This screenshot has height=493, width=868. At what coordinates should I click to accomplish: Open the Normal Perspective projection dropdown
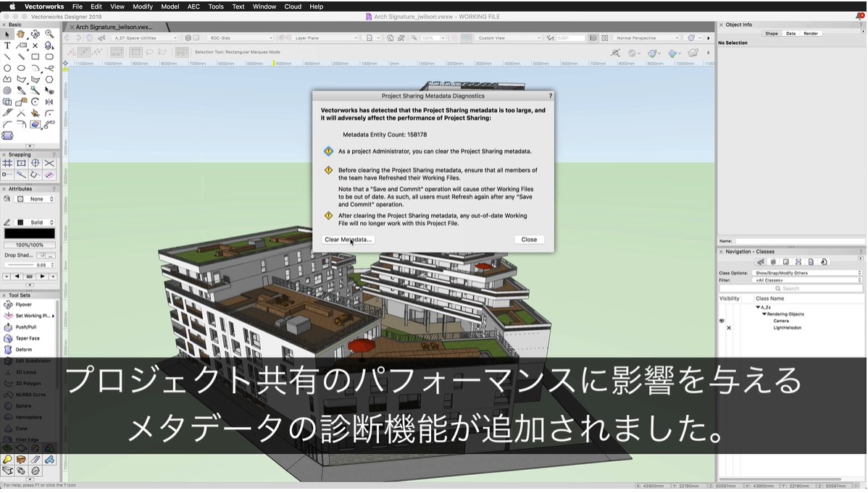pyautogui.click(x=646, y=38)
